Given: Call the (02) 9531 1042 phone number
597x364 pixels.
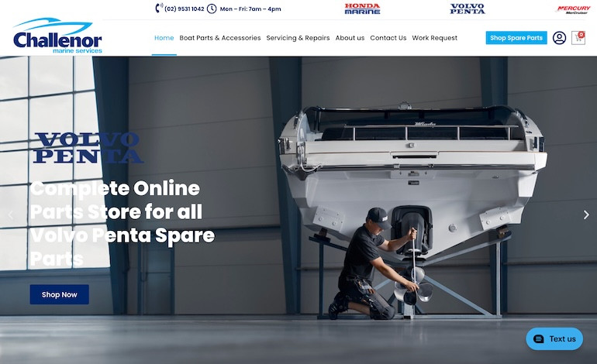Looking at the screenshot, I should [185, 9].
